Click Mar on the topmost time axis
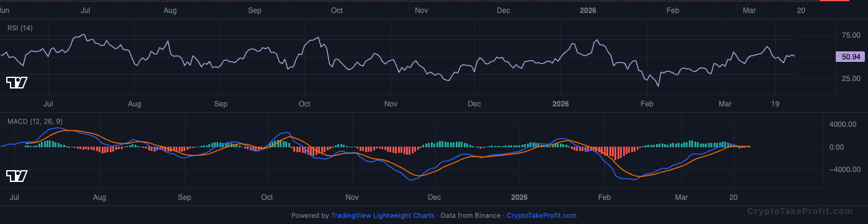Image resolution: width=868 pixels, height=224 pixels. (x=749, y=11)
